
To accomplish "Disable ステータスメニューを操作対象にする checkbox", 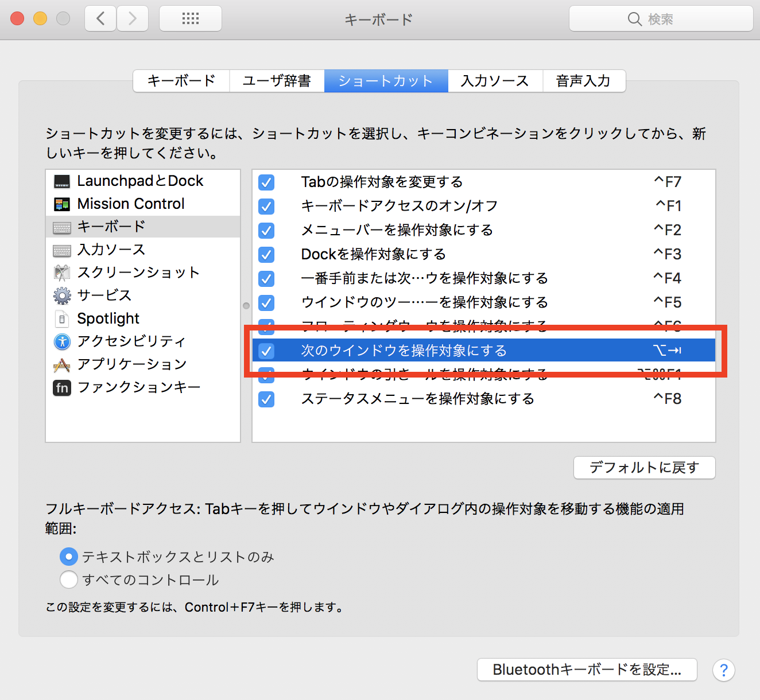I will [266, 399].
